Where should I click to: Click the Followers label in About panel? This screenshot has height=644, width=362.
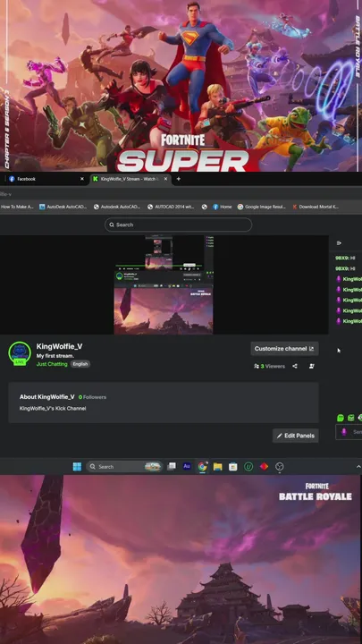point(92,397)
